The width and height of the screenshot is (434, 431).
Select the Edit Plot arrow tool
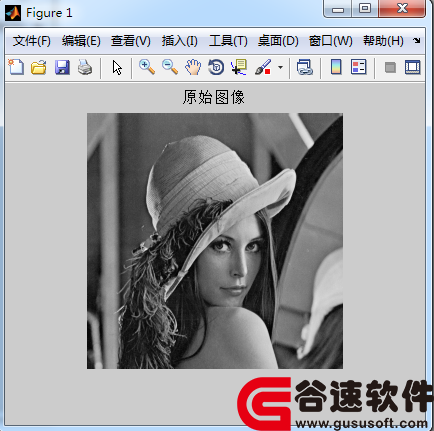tap(117, 68)
